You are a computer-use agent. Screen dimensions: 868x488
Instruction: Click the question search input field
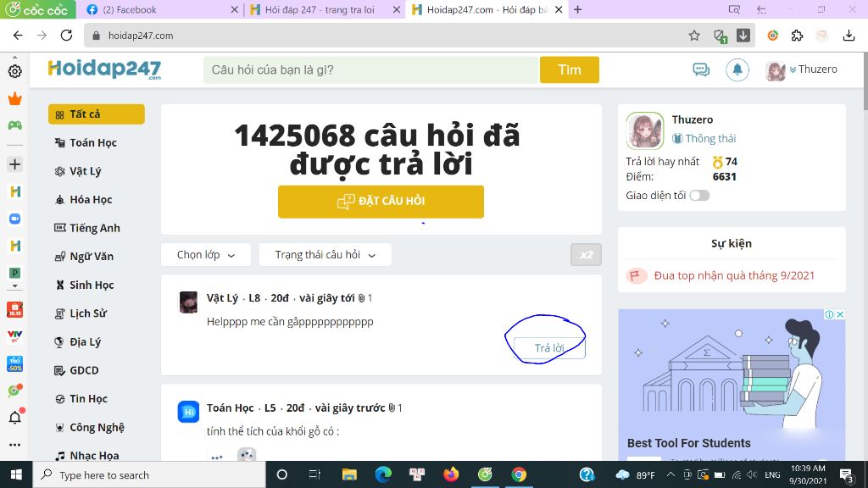tap(370, 70)
